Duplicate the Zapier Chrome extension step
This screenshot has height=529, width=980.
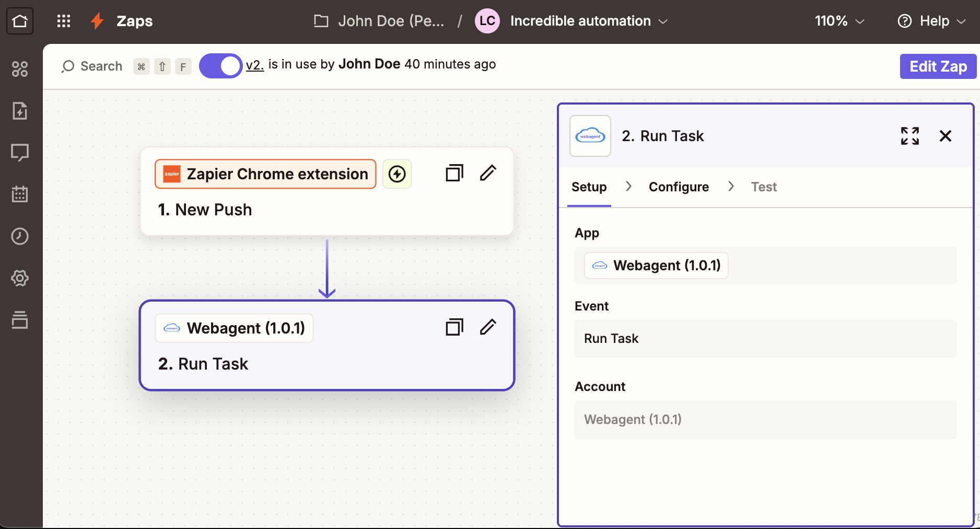pos(454,173)
